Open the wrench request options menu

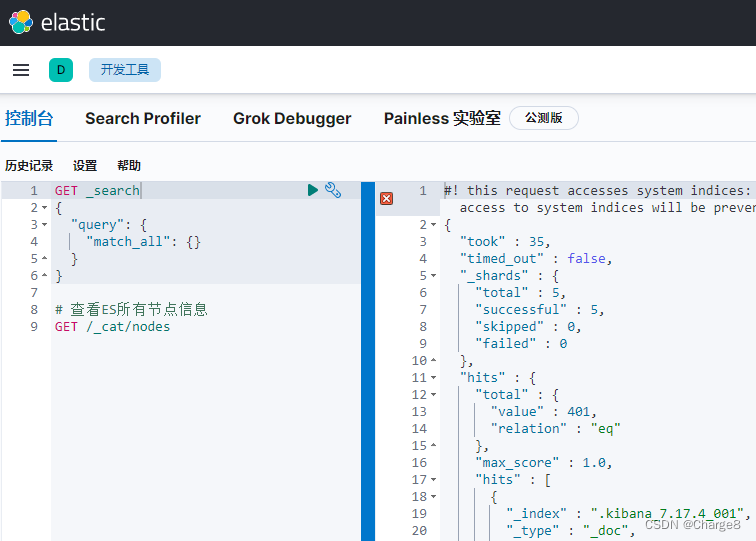333,190
